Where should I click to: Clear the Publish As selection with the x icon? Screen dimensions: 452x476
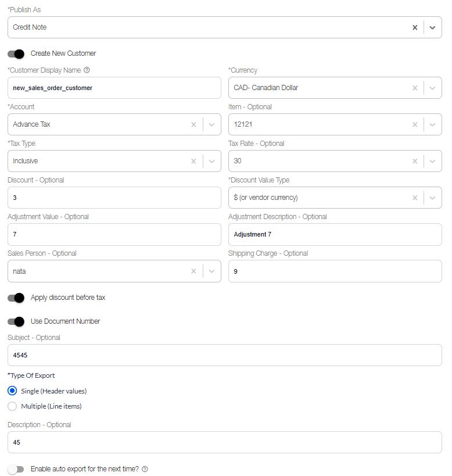pos(415,27)
